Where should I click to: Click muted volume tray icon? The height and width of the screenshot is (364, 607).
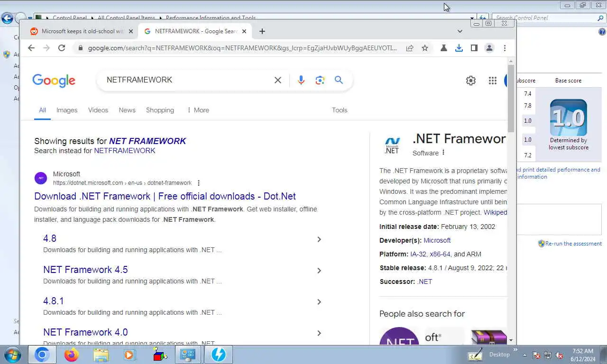559,355
